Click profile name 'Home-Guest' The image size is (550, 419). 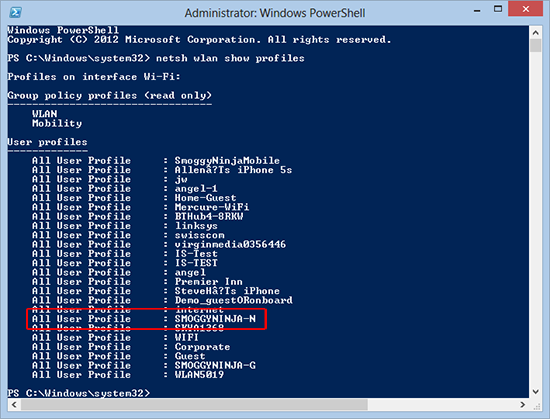(206, 198)
